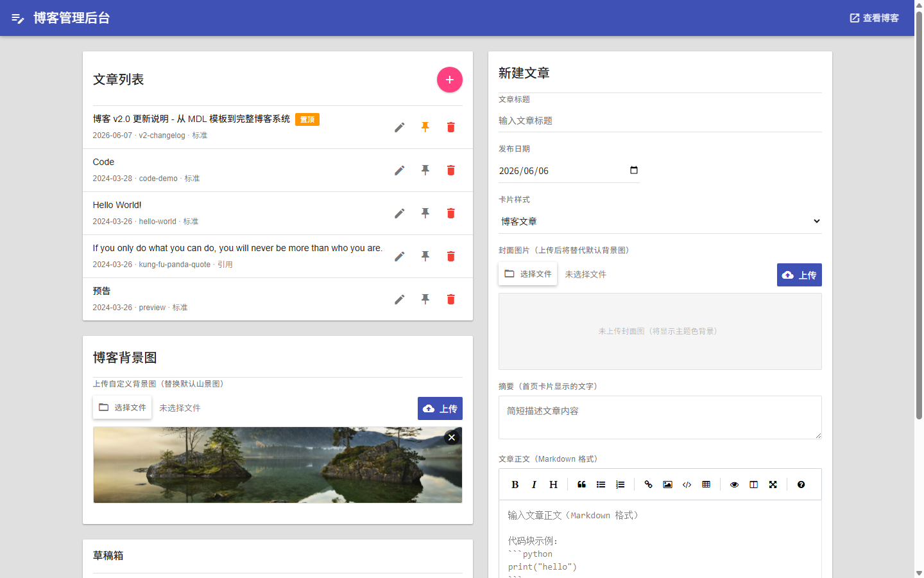This screenshot has width=924, height=578.
Task: Delete the 博客 v2.0 更新说明 article
Action: click(x=451, y=127)
